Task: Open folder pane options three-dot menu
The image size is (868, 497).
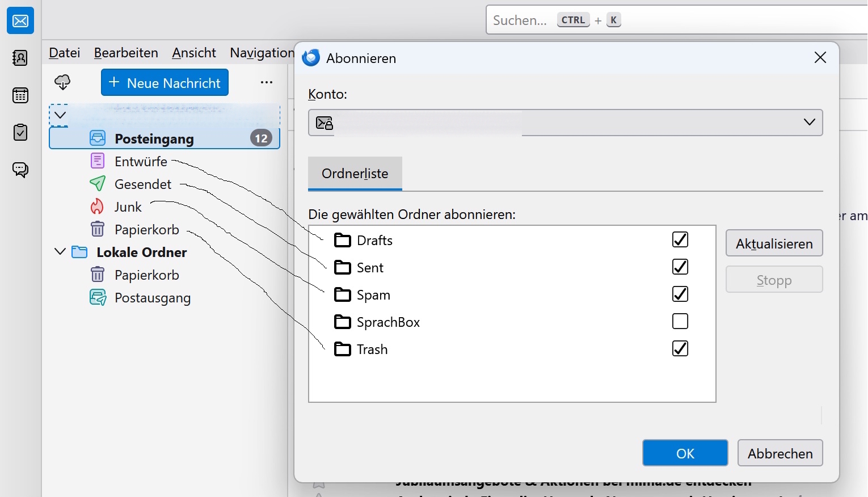Action: point(267,83)
